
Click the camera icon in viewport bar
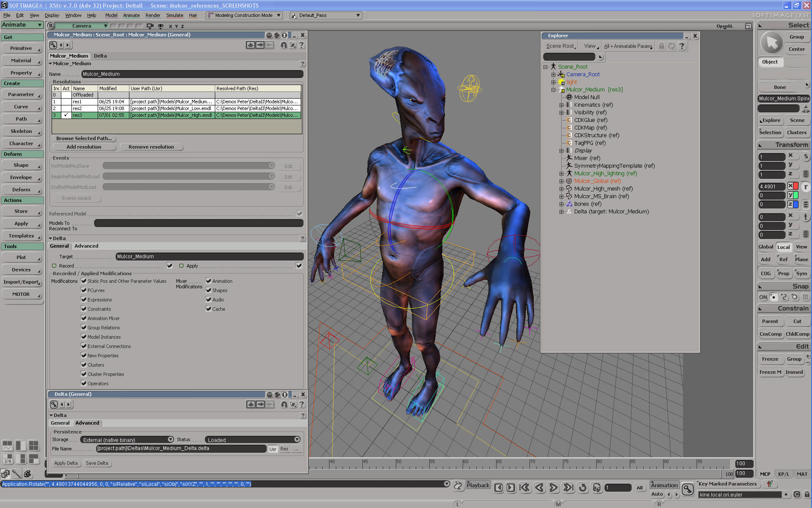click(x=150, y=26)
